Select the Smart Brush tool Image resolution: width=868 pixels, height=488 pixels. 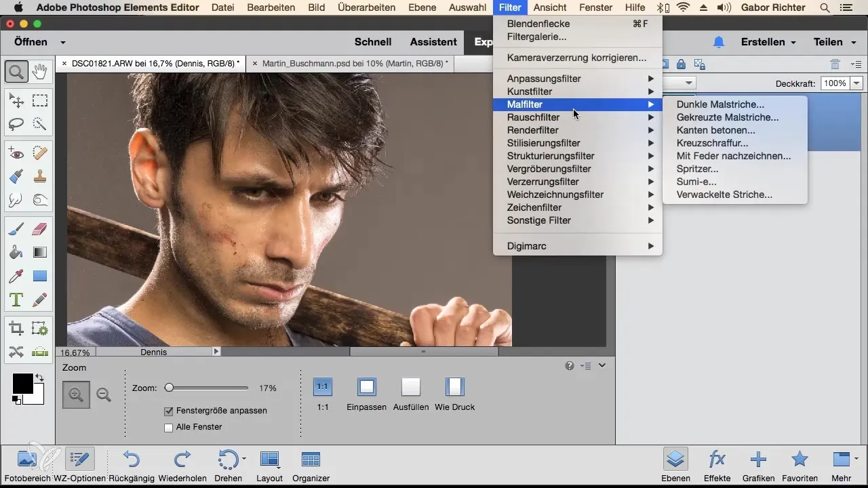pyautogui.click(x=16, y=177)
